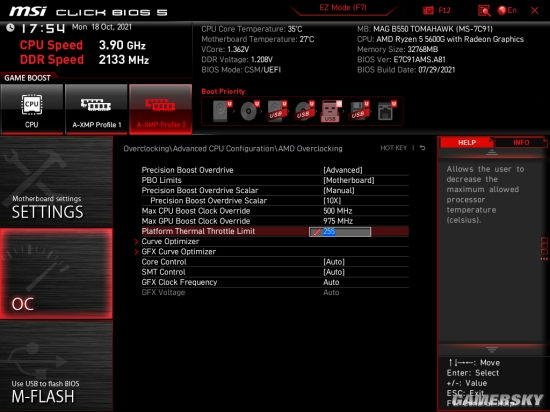Select Max CPU Boost Clock Override 500 MHz

337,211
